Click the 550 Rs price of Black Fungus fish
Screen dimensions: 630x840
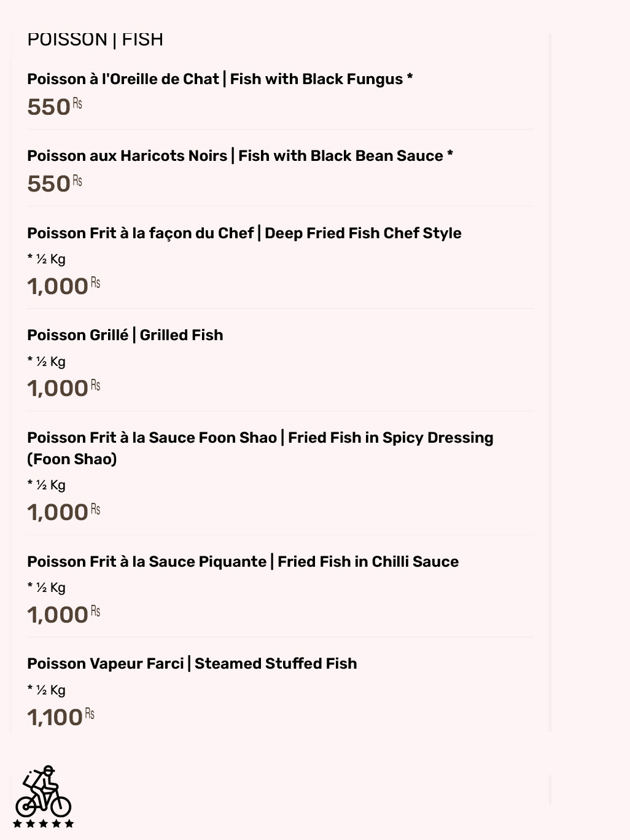(x=55, y=107)
